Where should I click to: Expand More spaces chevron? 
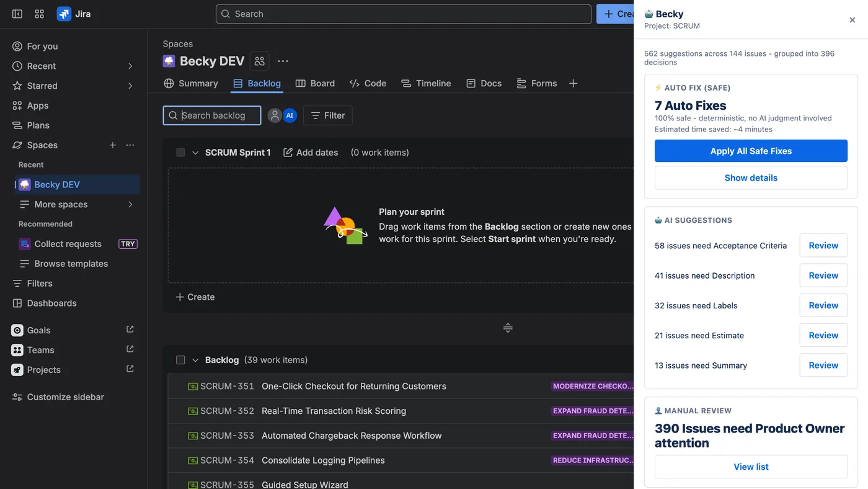[x=130, y=204]
